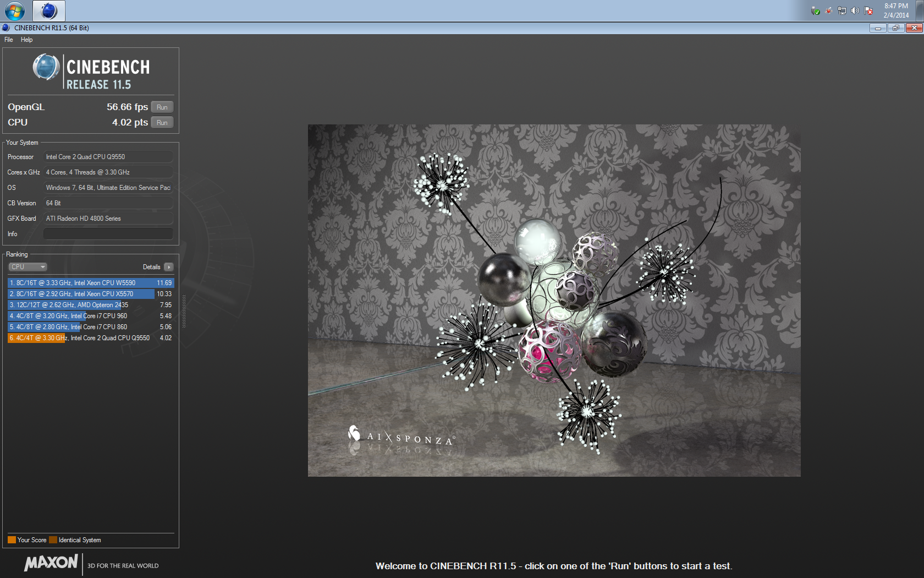Click the empty Info field

pos(108,234)
